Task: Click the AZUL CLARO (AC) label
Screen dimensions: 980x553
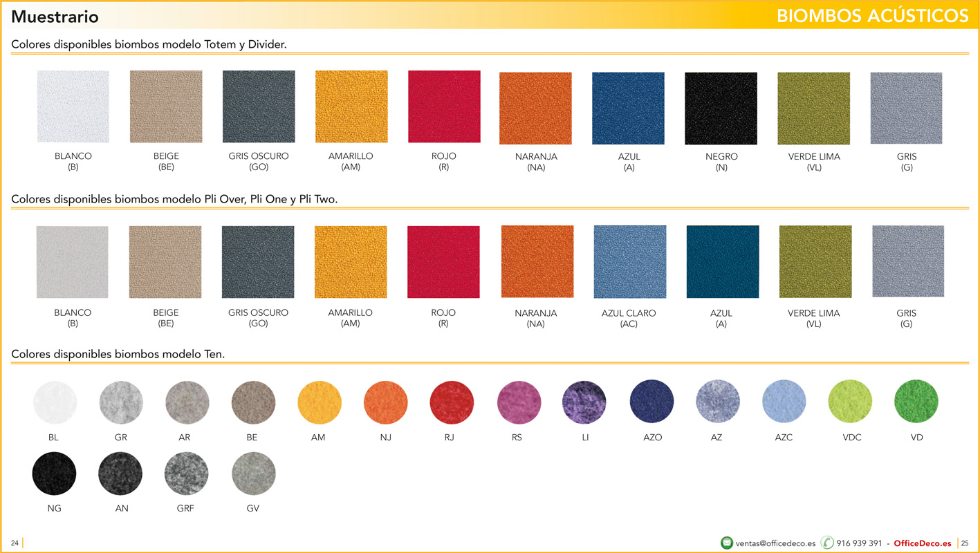Action: pos(629,318)
